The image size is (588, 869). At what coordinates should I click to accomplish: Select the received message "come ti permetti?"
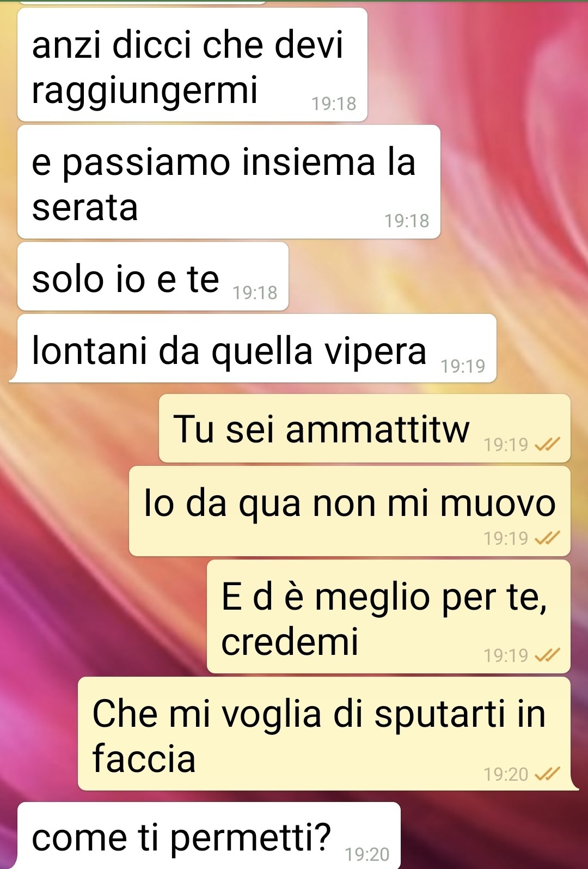point(209,836)
